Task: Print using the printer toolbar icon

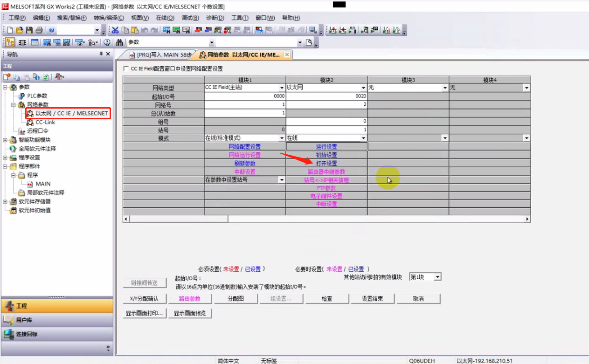Action: (39, 30)
